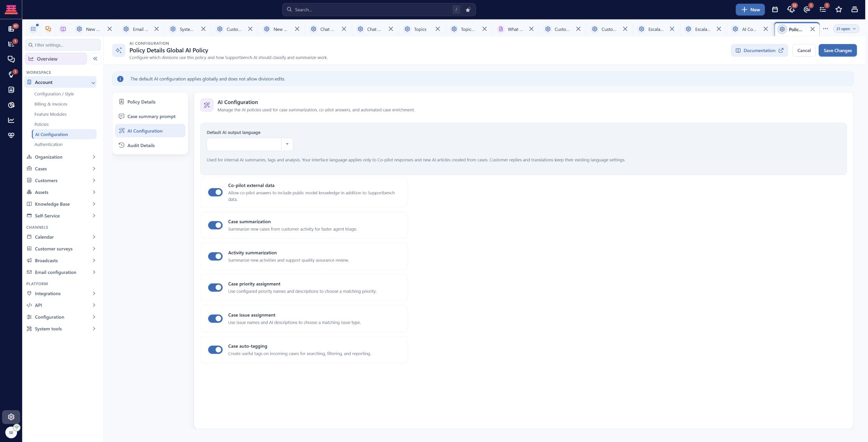Image resolution: width=868 pixels, height=442 pixels.
Task: Open Audit Details in policy menu
Action: coord(150,145)
